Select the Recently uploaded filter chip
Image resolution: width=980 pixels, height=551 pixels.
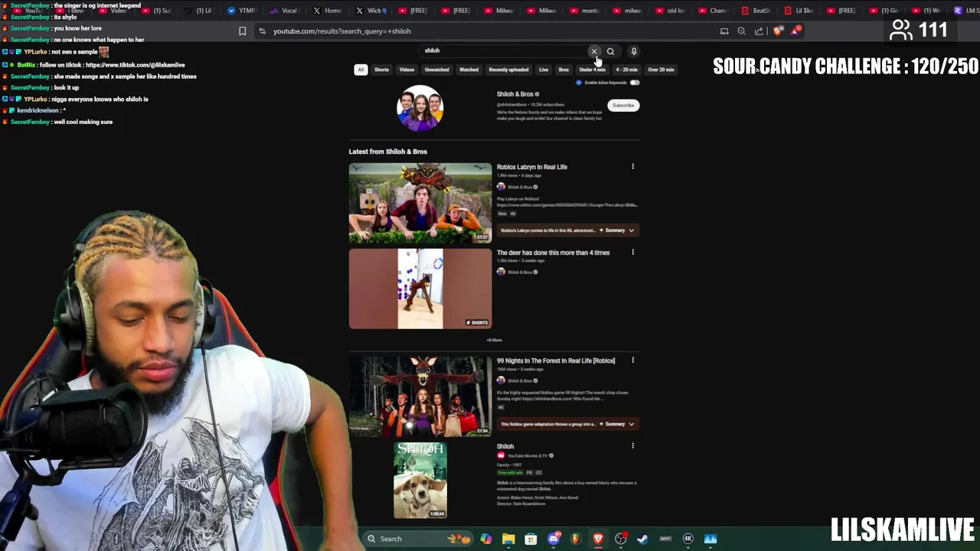[x=508, y=70]
